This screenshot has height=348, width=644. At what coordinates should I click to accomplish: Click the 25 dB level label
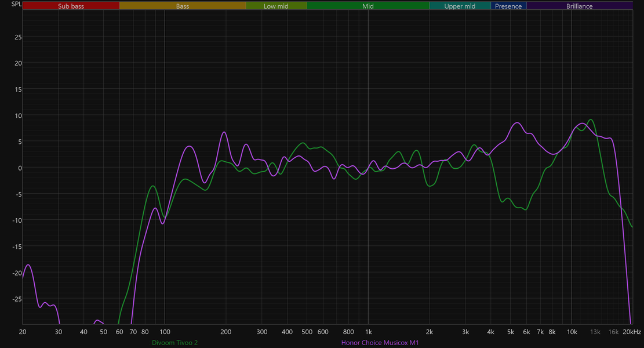coord(18,37)
